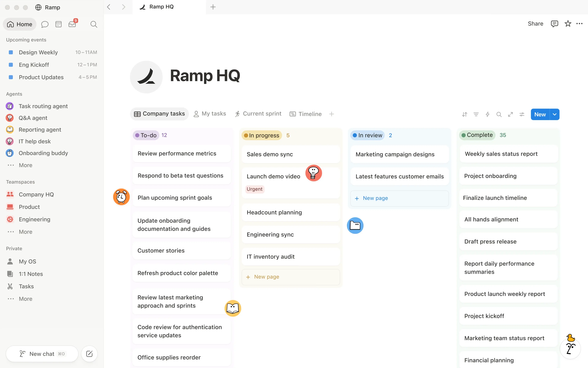Screen dimensions: 588x368
Task: Open the Q&A agent lightbulb icon
Action: pos(10,118)
